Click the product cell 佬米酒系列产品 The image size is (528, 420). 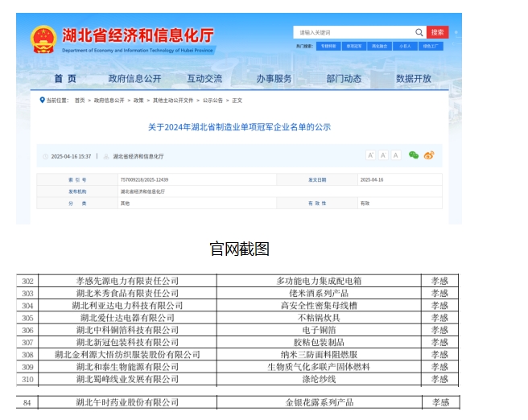pyautogui.click(x=319, y=293)
